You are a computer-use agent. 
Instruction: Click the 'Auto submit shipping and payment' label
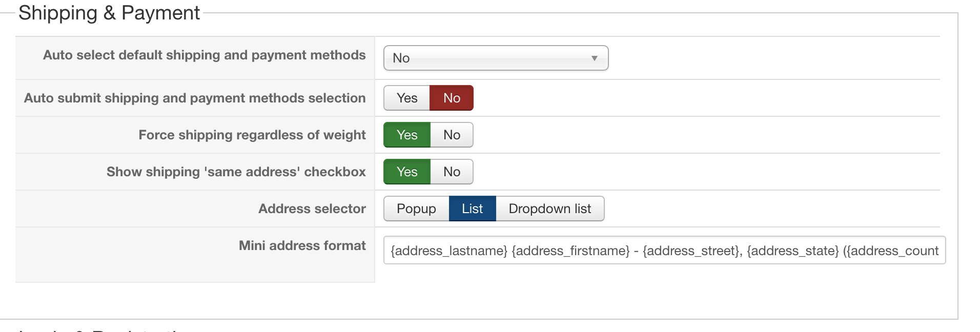click(195, 98)
